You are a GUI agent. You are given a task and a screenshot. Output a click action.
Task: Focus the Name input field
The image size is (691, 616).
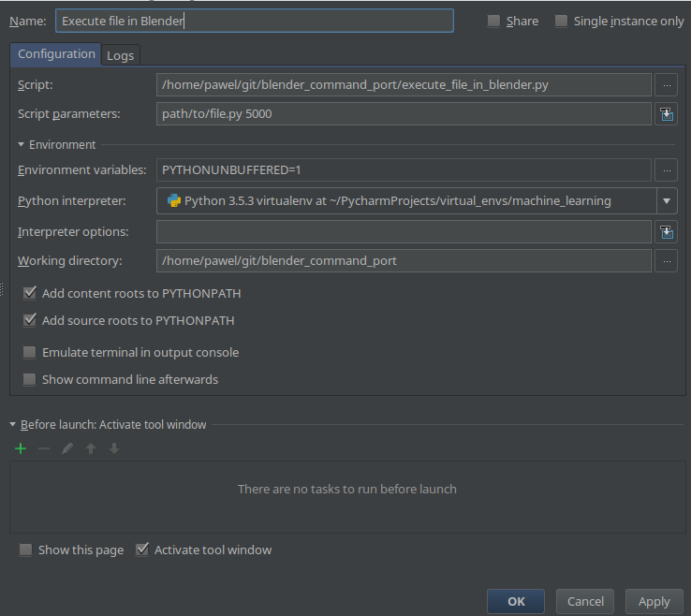[x=255, y=21]
